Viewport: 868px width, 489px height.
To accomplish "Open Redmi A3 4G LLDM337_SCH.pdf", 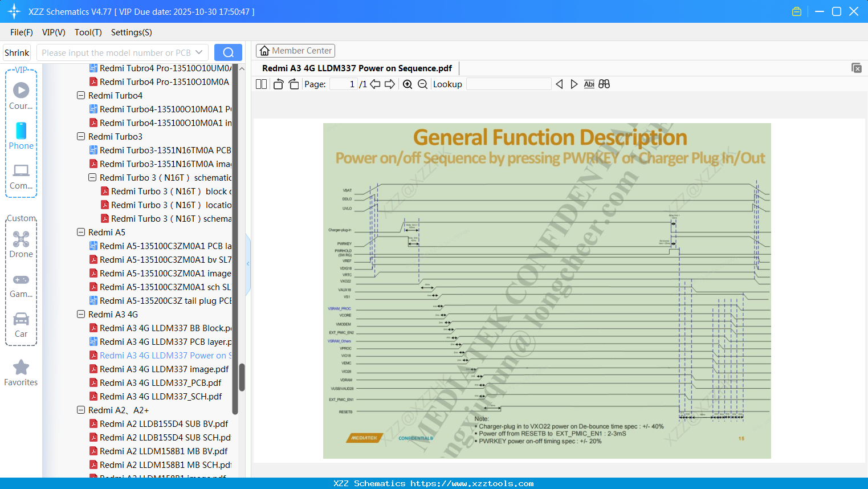I will (x=156, y=396).
